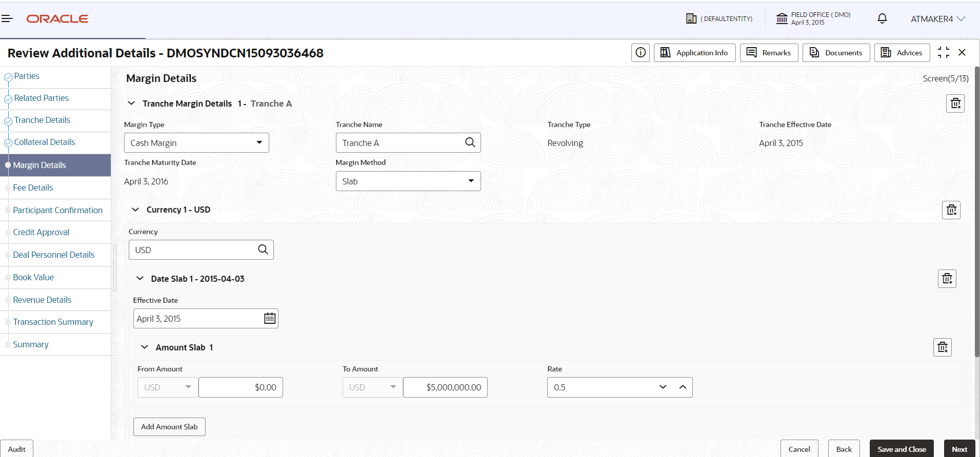This screenshot has width=980, height=457.
Task: Click the Save and Close button
Action: 902,449
